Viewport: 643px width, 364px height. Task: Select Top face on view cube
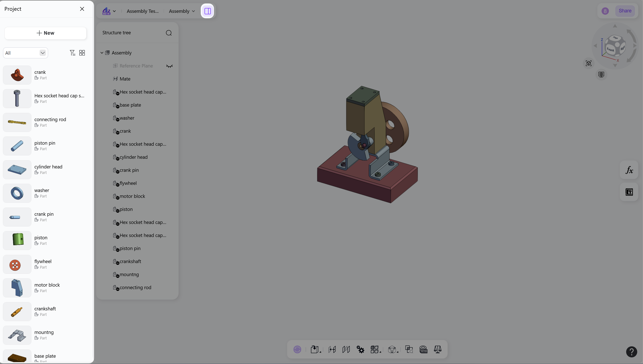coord(615,38)
